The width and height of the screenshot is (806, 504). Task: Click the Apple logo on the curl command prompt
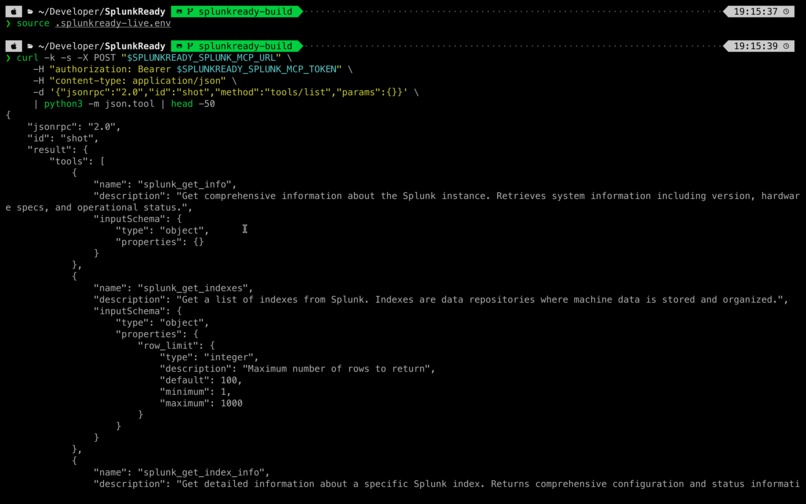point(14,46)
